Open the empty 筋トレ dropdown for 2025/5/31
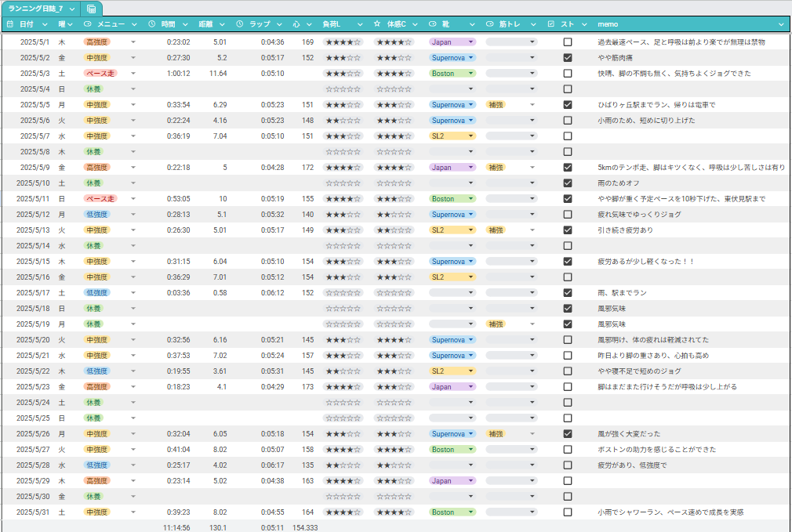The image size is (792, 532). [x=511, y=512]
